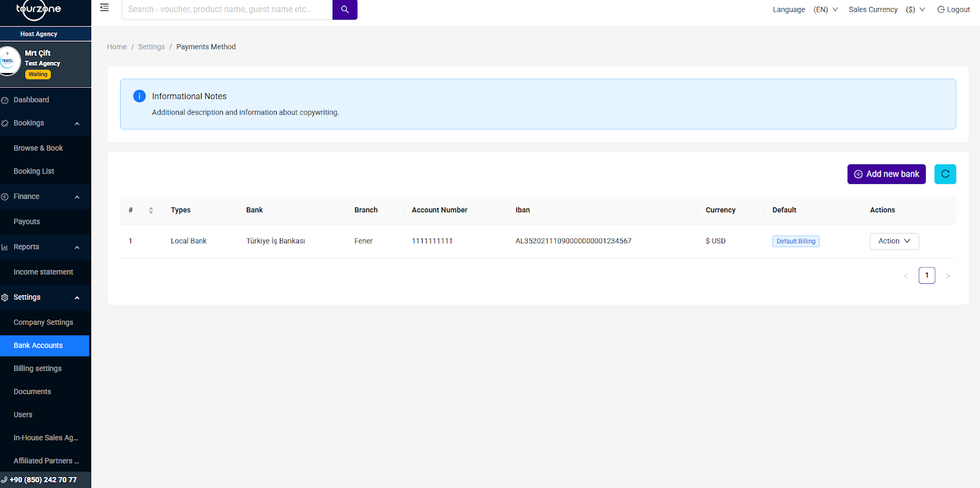Collapse the Finance menu chevron

77,197
